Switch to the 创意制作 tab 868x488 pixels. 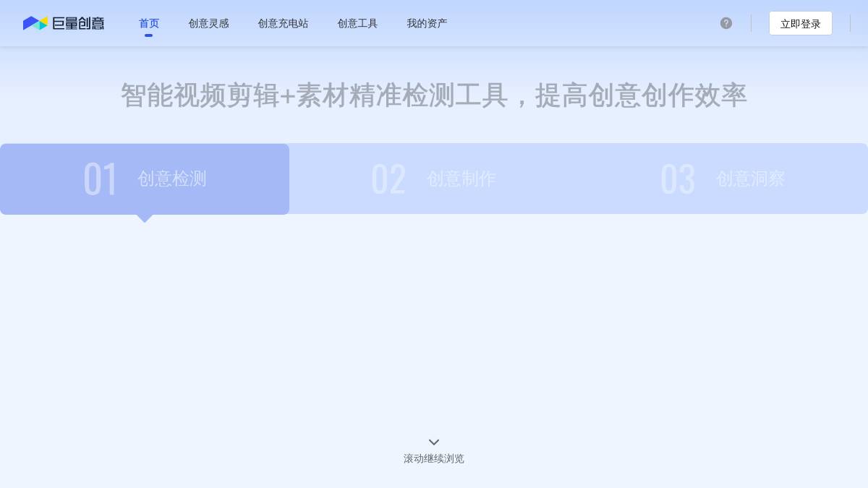(461, 179)
